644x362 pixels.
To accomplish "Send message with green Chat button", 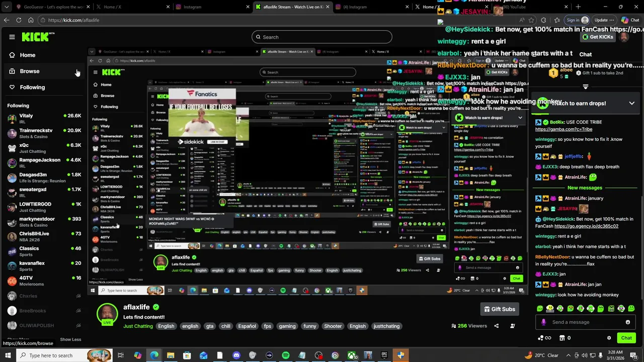I will tap(626, 338).
